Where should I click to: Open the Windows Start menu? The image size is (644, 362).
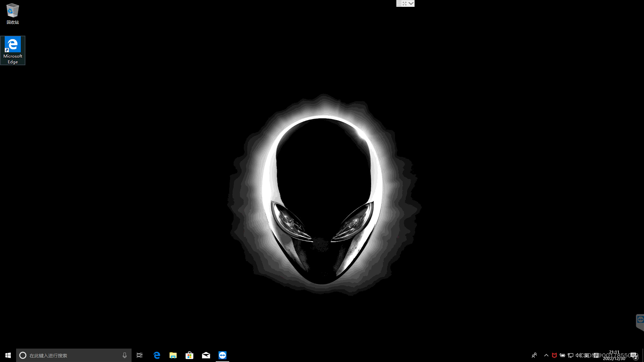[8, 355]
